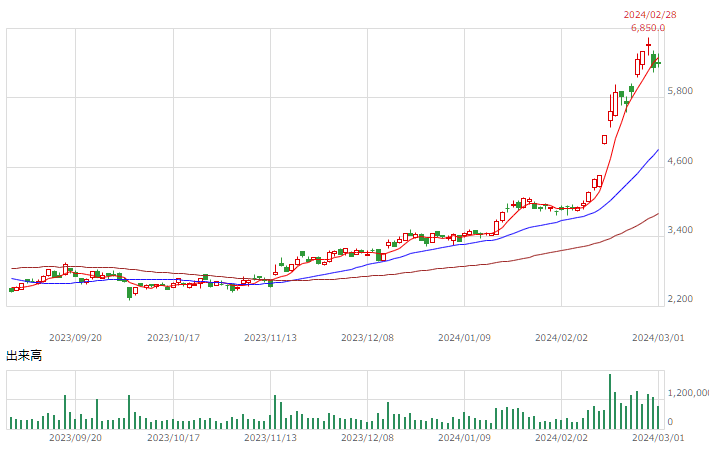Click 2023/10/17 date under the volume chart
The image size is (709, 451).
tap(174, 438)
